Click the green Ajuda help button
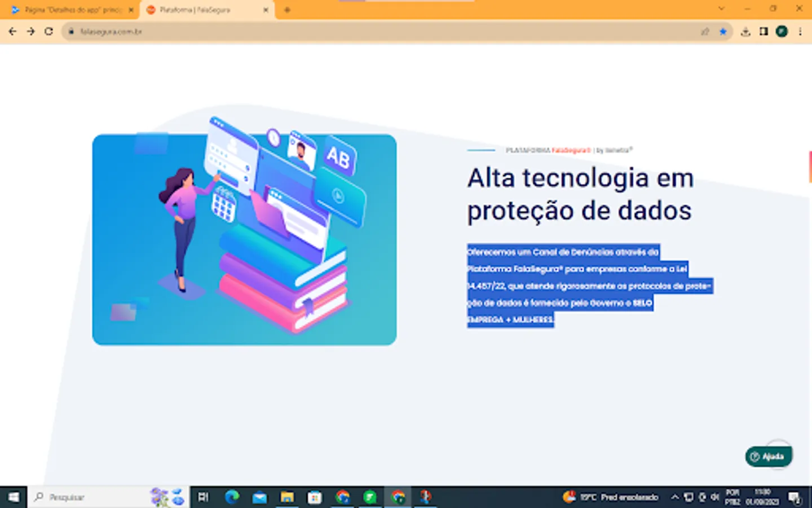The image size is (812, 508). pyautogui.click(x=769, y=457)
